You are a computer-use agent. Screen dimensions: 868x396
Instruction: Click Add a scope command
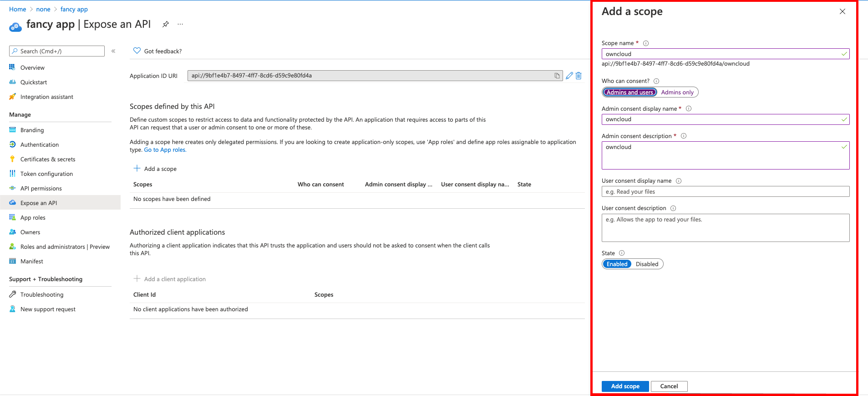(x=155, y=169)
